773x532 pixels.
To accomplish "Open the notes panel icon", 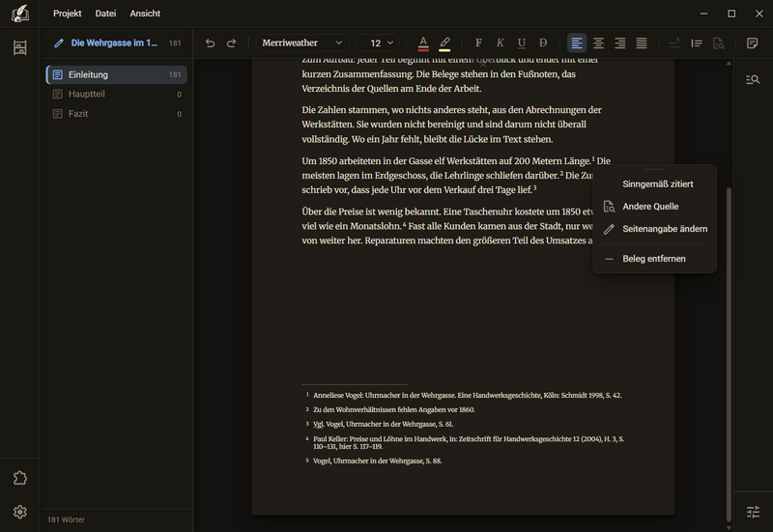I will tap(753, 42).
